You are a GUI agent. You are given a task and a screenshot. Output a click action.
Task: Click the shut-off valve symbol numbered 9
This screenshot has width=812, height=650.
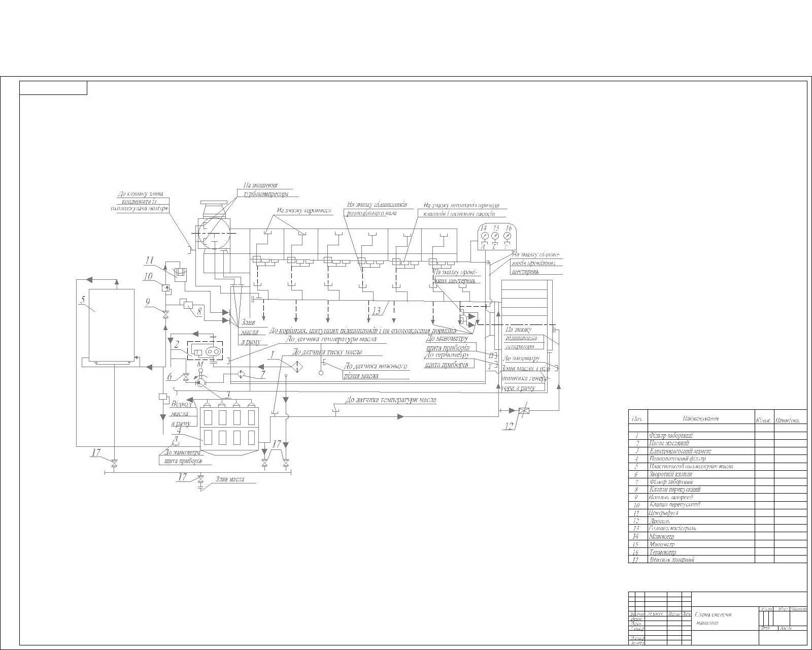click(164, 315)
